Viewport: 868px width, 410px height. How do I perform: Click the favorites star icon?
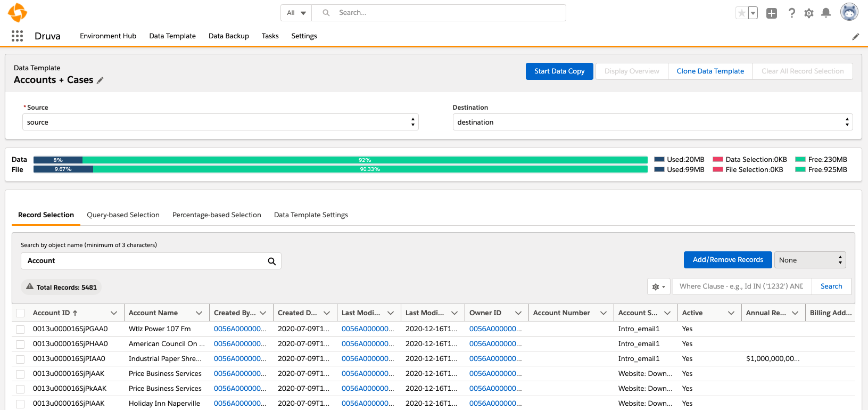coord(741,13)
